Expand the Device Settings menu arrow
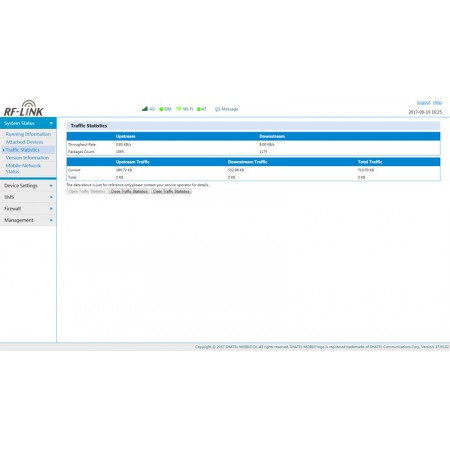 click(x=51, y=186)
